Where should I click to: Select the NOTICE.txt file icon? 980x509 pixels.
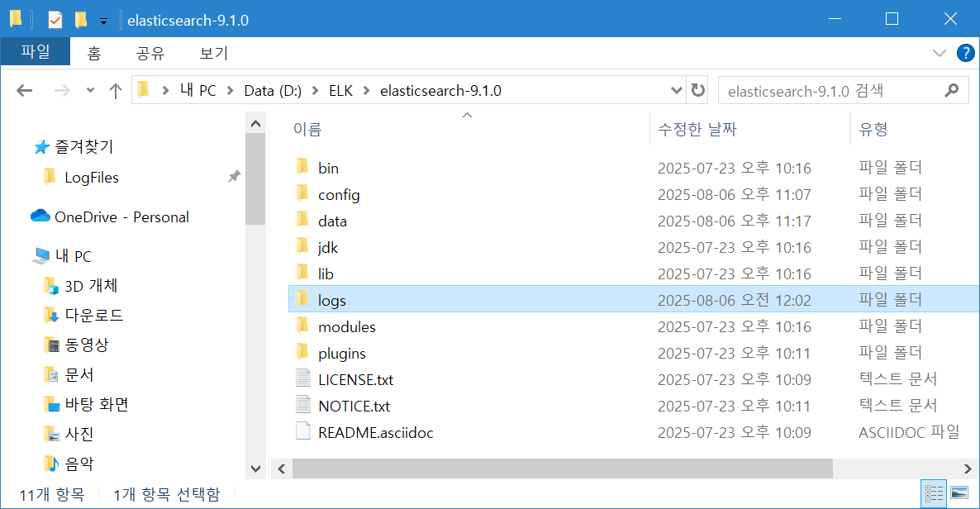pos(303,405)
